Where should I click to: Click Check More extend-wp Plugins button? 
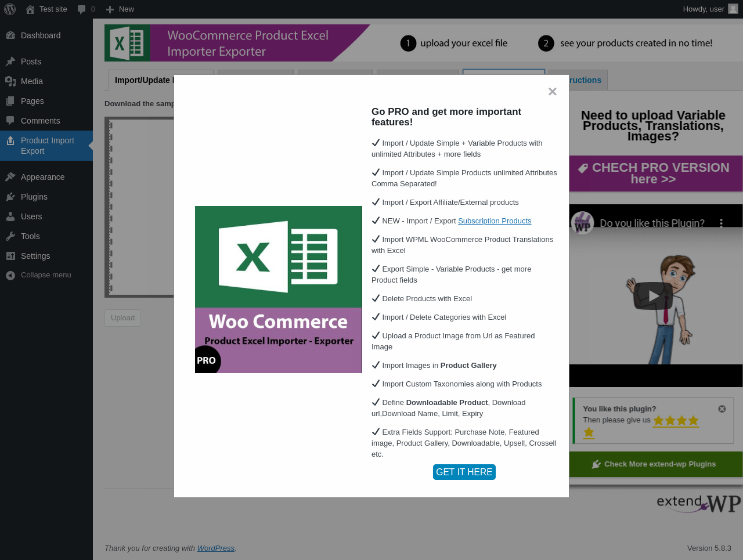(x=656, y=464)
